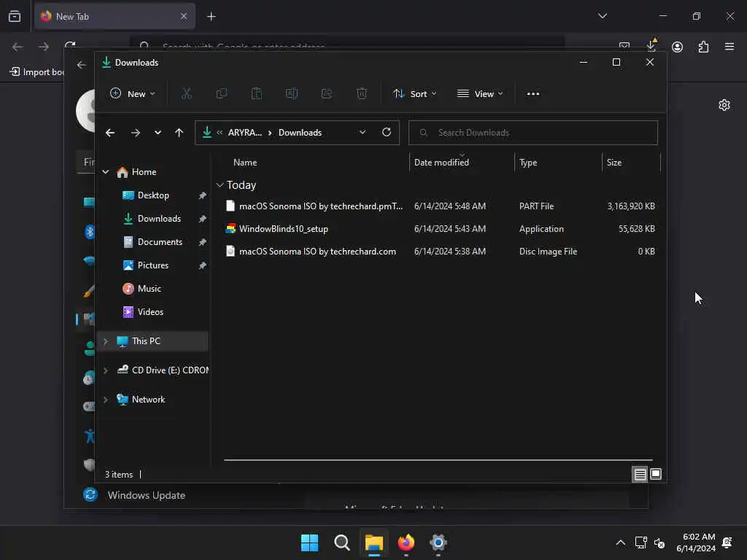Click Settings gear on the taskbar

[x=438, y=542]
